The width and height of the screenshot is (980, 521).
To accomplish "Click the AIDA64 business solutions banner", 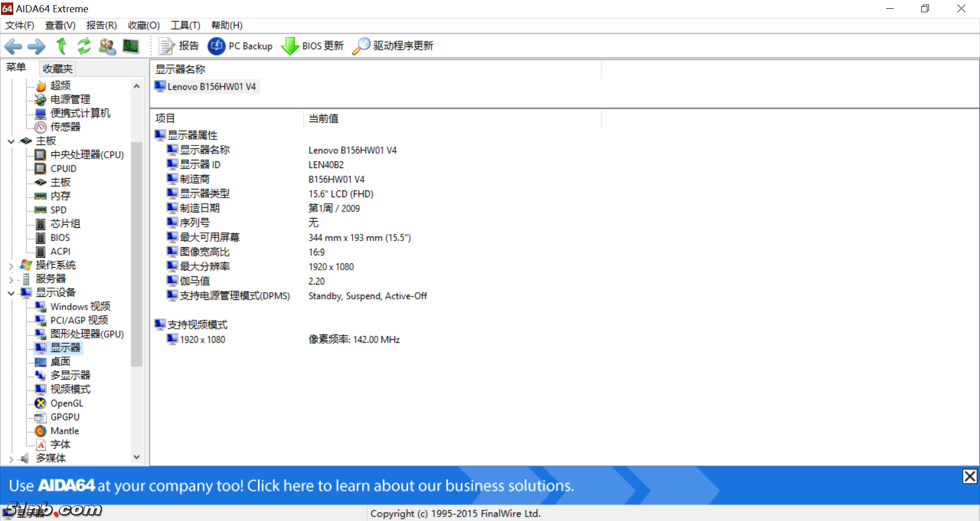I will (x=291, y=485).
